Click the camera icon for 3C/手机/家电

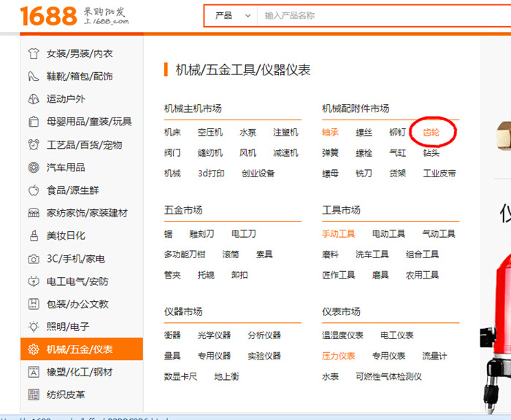click(33, 259)
